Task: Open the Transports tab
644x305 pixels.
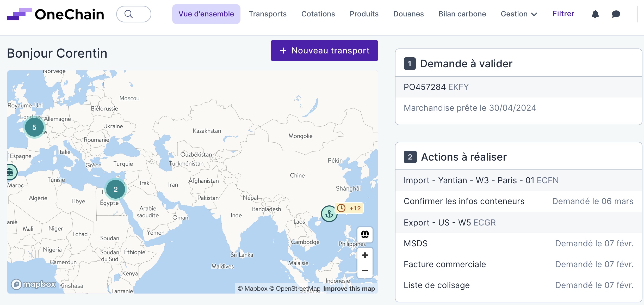Action: (x=268, y=14)
